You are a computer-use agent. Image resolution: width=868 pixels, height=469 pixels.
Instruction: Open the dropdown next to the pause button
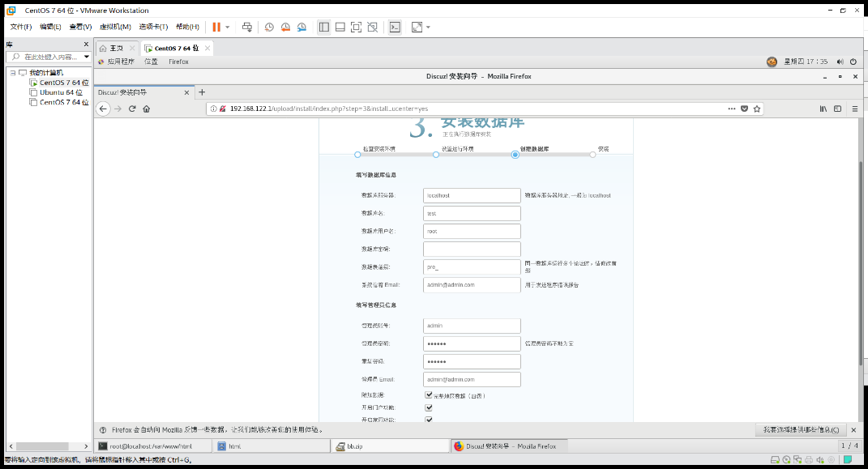[x=228, y=27]
